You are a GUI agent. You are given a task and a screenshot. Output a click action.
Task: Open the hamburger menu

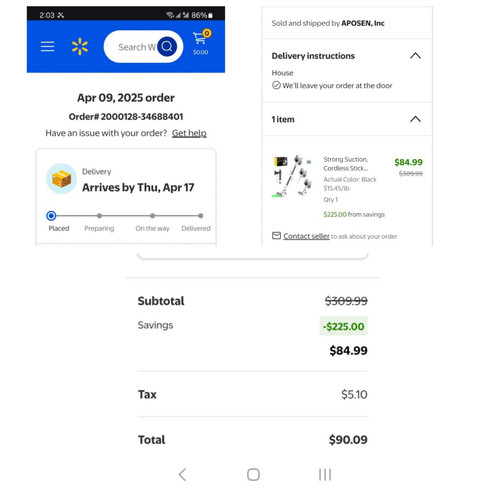point(47,47)
